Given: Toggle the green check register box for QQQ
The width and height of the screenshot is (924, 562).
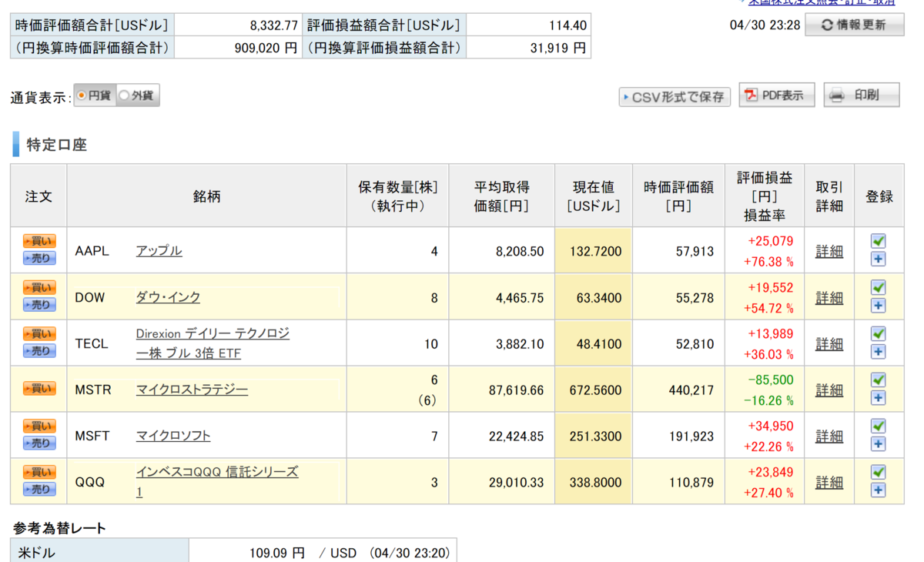Looking at the screenshot, I should pyautogui.click(x=879, y=472).
